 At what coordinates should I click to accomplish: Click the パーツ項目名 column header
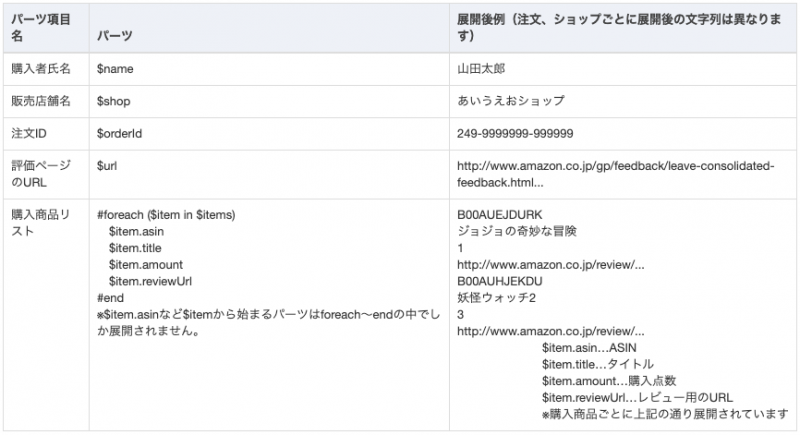pyautogui.click(x=41, y=28)
